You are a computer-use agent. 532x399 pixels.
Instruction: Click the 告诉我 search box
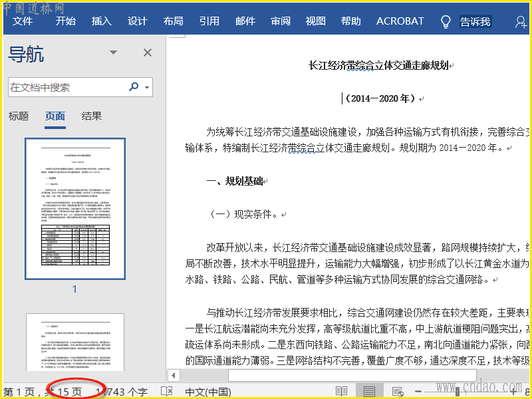point(475,22)
